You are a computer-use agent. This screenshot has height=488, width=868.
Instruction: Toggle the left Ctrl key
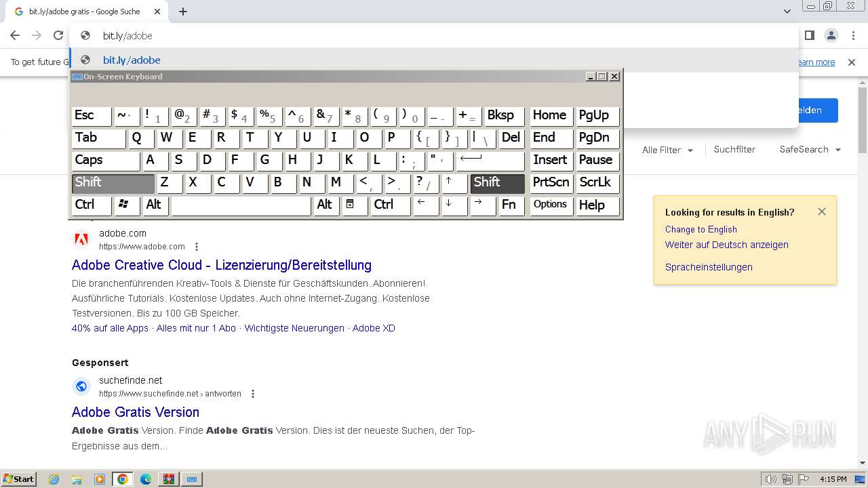point(92,205)
